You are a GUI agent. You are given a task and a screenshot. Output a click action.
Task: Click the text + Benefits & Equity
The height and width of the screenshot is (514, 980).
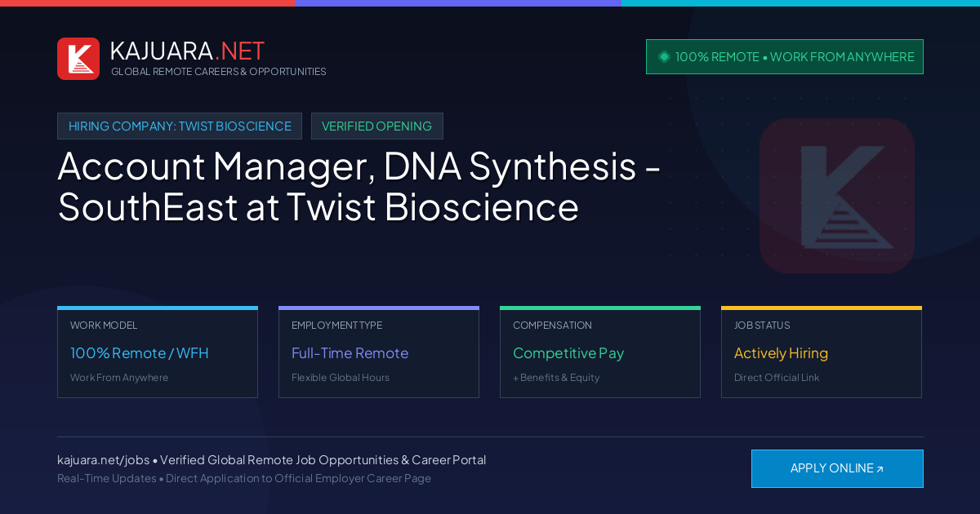point(556,378)
